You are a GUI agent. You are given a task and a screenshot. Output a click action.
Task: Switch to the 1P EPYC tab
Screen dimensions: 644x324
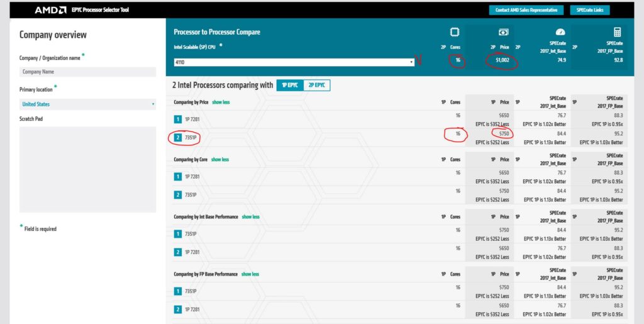[290, 85]
